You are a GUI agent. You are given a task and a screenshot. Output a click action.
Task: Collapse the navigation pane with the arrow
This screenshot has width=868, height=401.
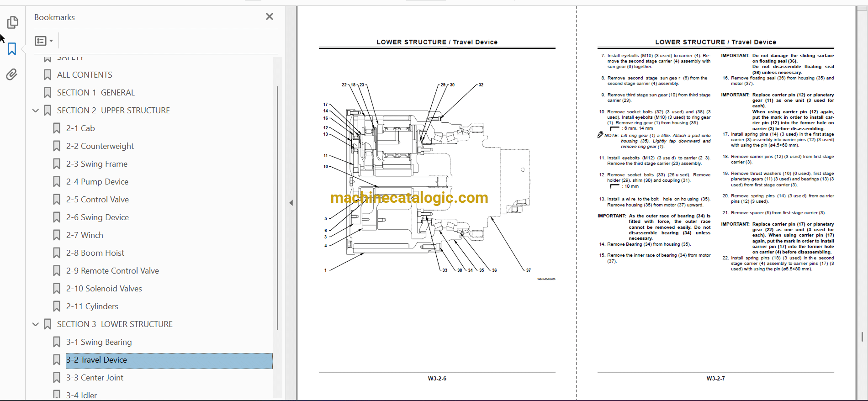point(291,203)
